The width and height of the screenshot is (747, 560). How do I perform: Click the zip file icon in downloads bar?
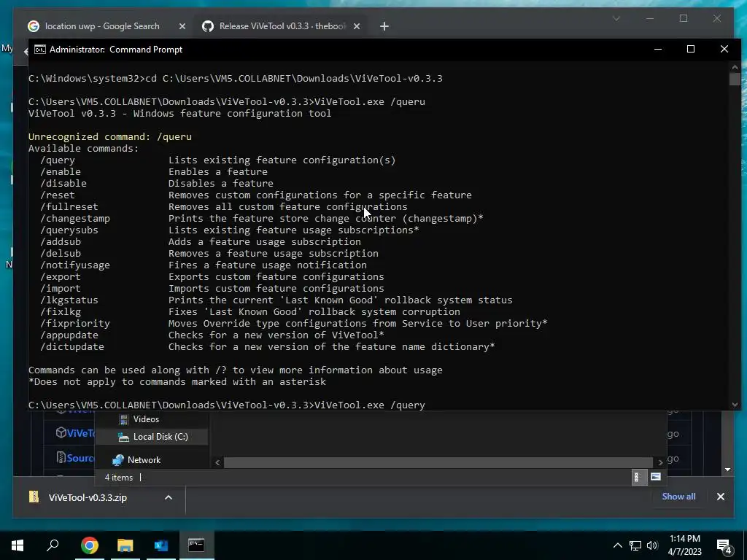click(x=34, y=497)
